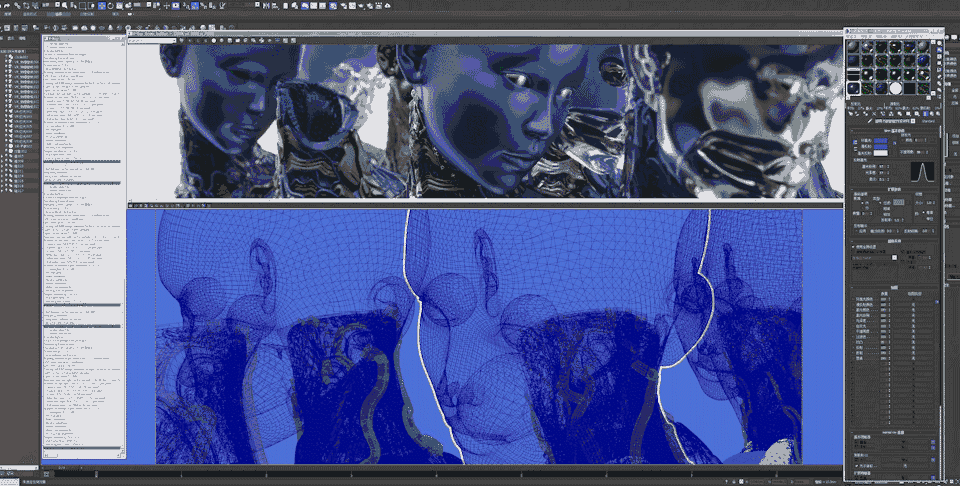Collapse the mental ray 连接 rollout
The width and height of the screenshot is (960, 486).
[x=894, y=433]
